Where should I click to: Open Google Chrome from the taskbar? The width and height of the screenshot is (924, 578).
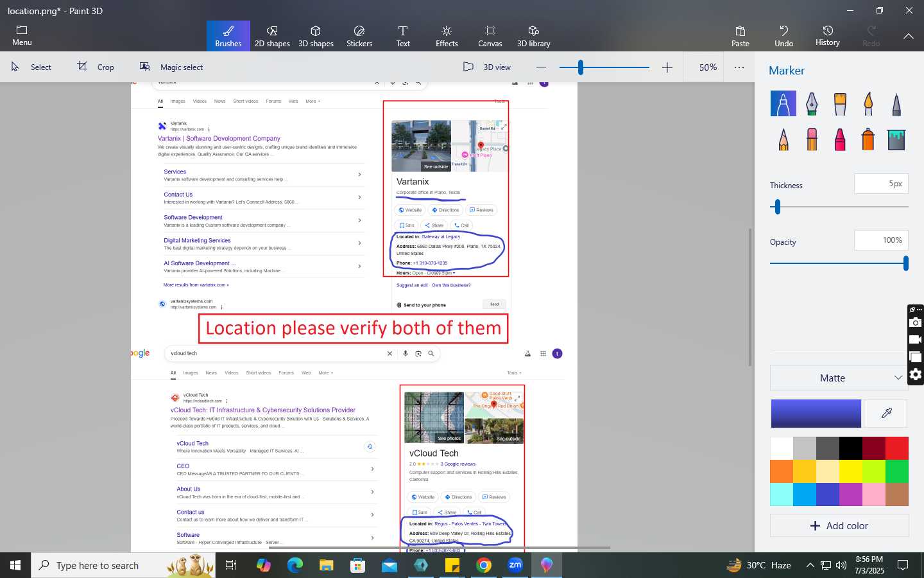(x=484, y=565)
